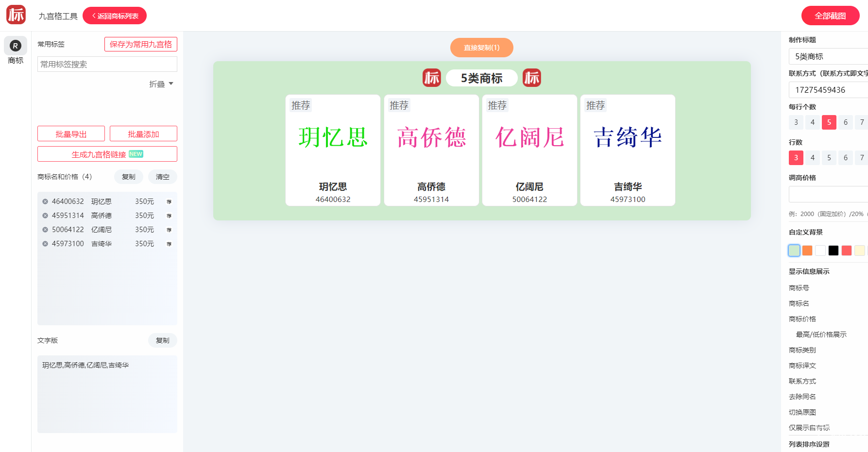Toggle 荐 recommend badge for 玥忆思 row
The height and width of the screenshot is (452, 868).
tap(169, 201)
